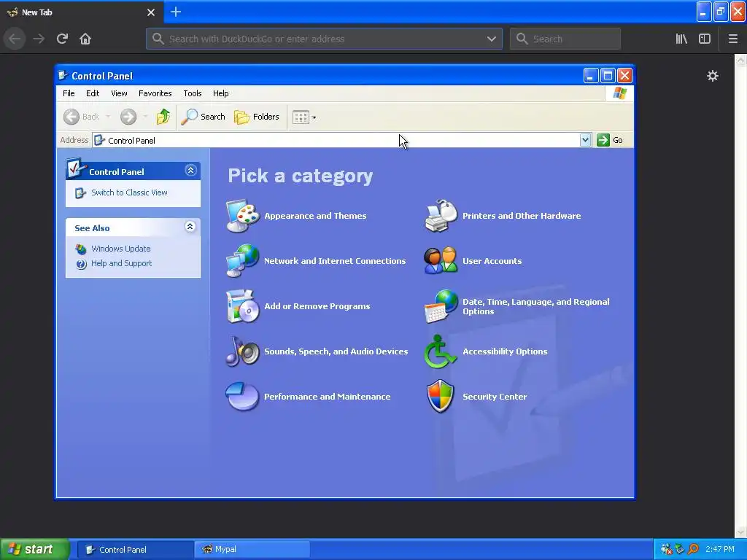Open Appearance and Themes category icon
747x560 pixels.
pyautogui.click(x=242, y=216)
